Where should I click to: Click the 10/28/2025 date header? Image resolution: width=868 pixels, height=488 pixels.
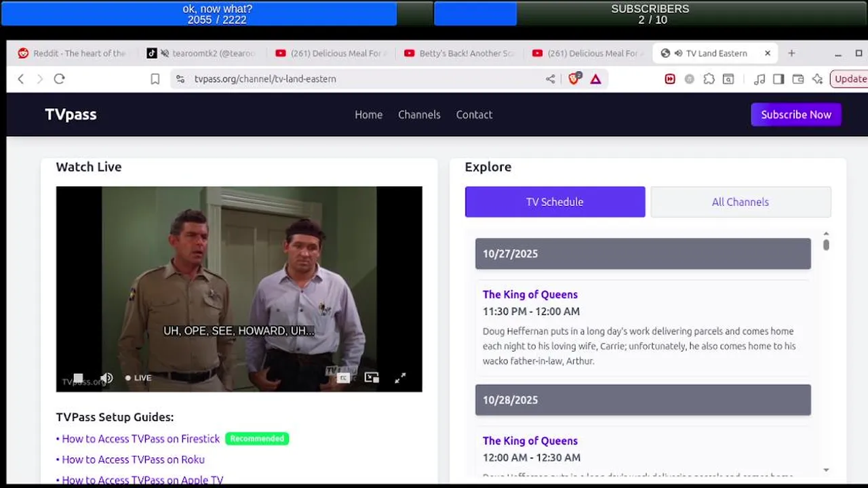tap(643, 400)
